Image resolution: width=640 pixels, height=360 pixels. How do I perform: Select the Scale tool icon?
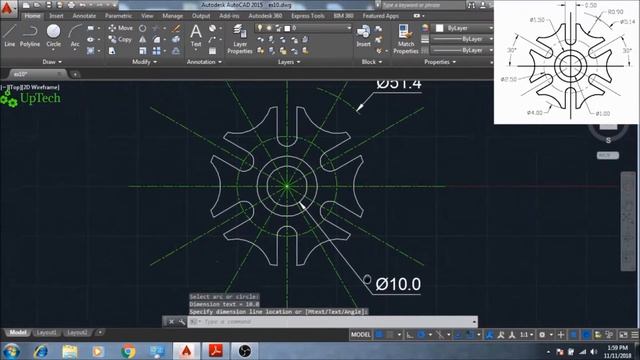142,51
